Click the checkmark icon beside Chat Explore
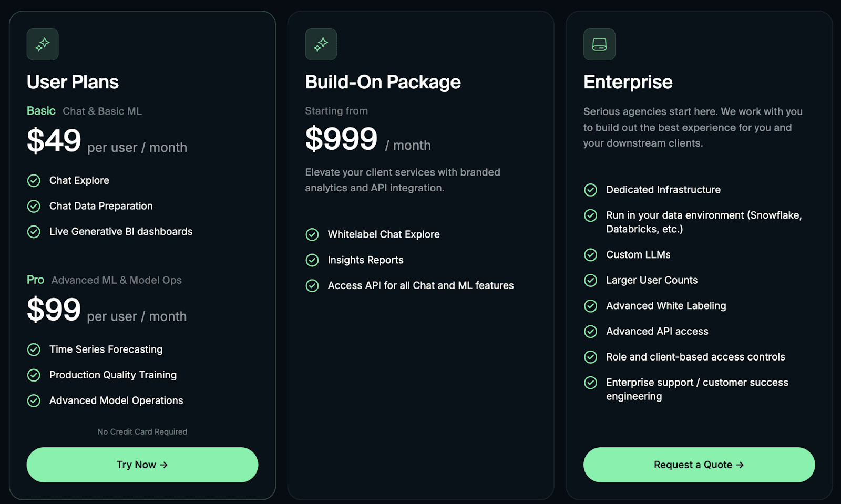This screenshot has width=841, height=504. pyautogui.click(x=34, y=181)
